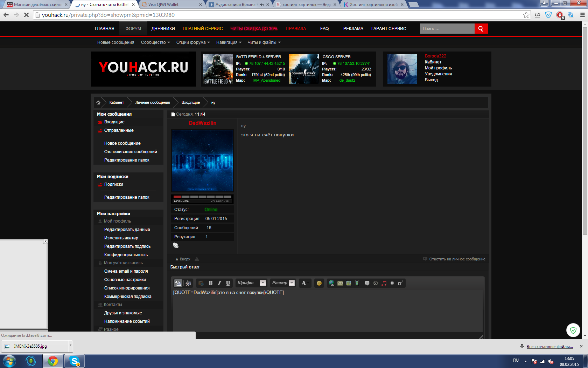The image size is (588, 368).
Task: Click the page vertical scrollbar
Action: [585, 131]
